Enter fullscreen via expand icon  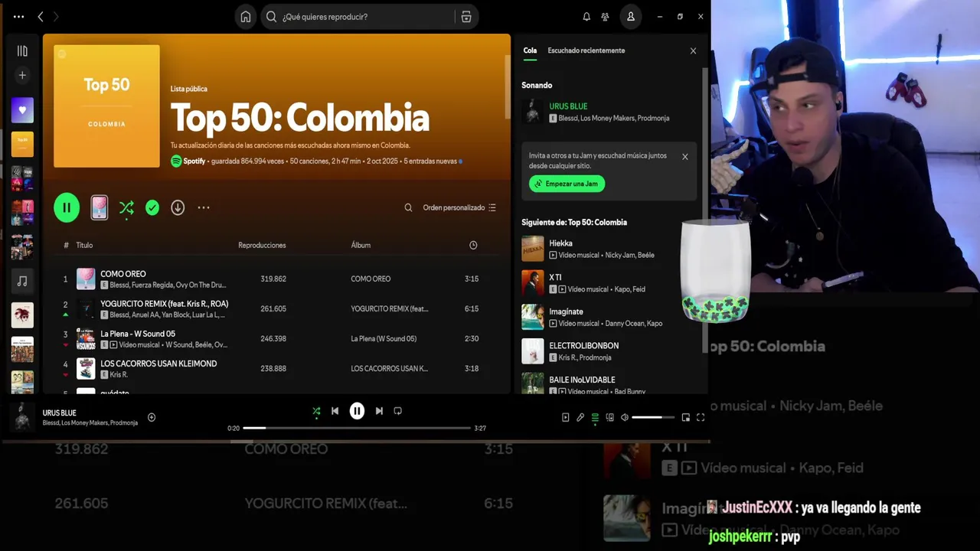click(x=701, y=417)
